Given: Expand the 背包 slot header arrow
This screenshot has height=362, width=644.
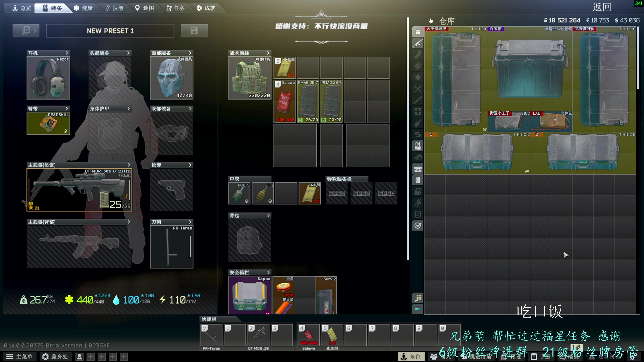Looking at the screenshot, I should pos(268,216).
